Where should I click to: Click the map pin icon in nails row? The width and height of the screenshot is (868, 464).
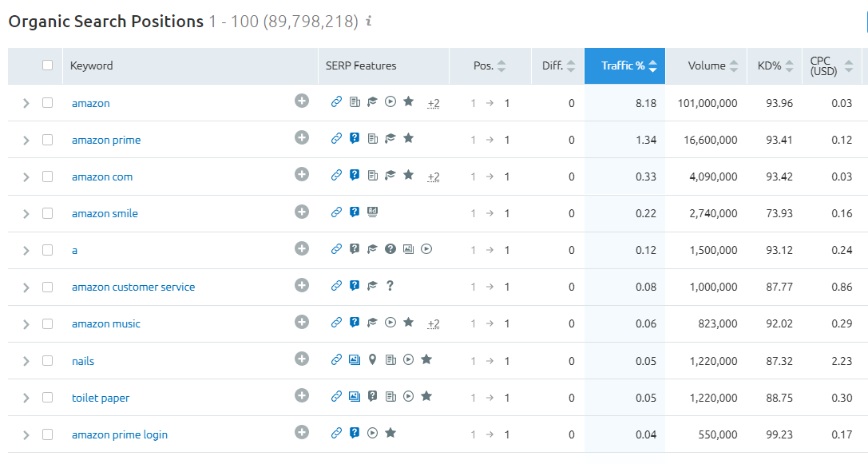[x=373, y=360]
